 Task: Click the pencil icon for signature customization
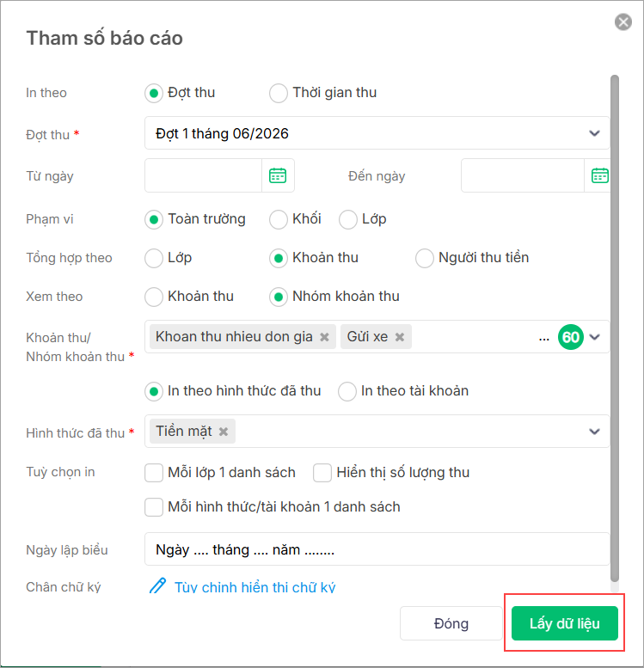tap(157, 586)
